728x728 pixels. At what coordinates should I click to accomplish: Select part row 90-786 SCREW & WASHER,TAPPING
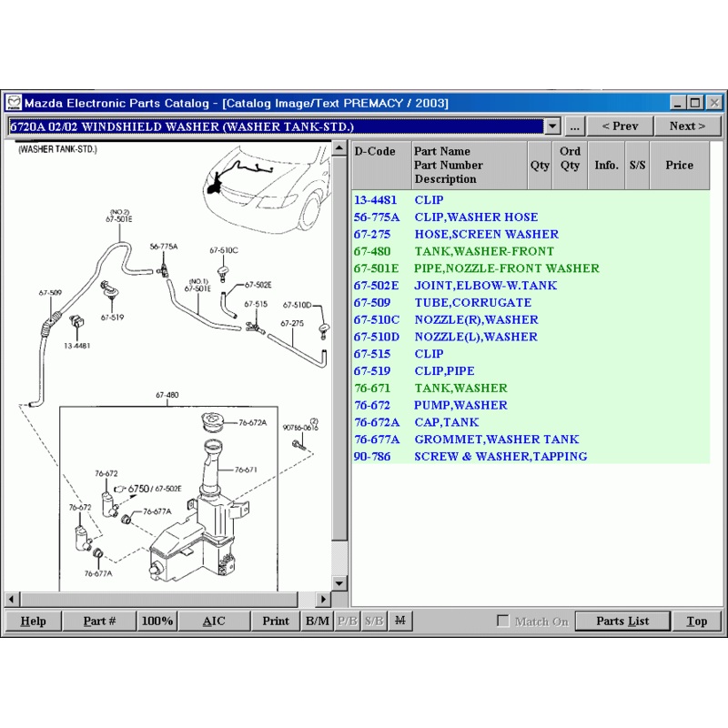pyautogui.click(x=531, y=457)
